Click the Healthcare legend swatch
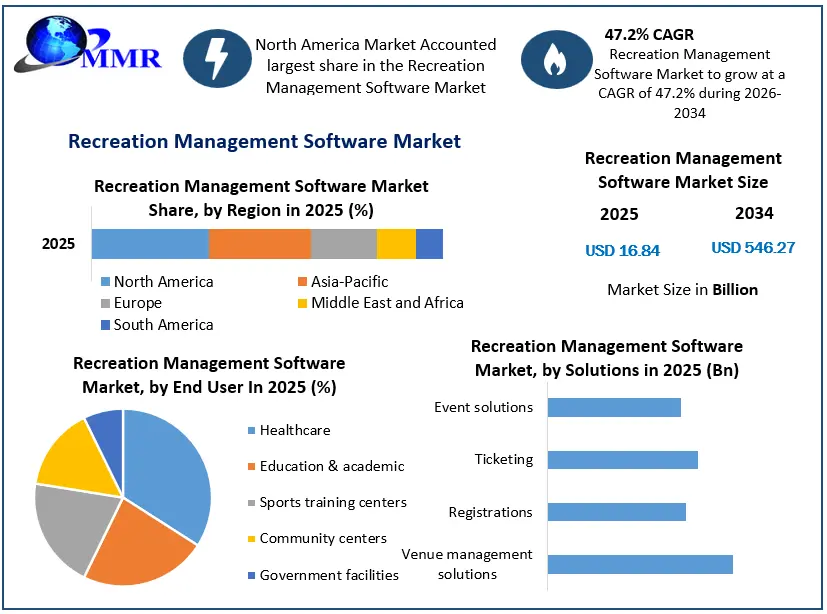 [x=252, y=430]
